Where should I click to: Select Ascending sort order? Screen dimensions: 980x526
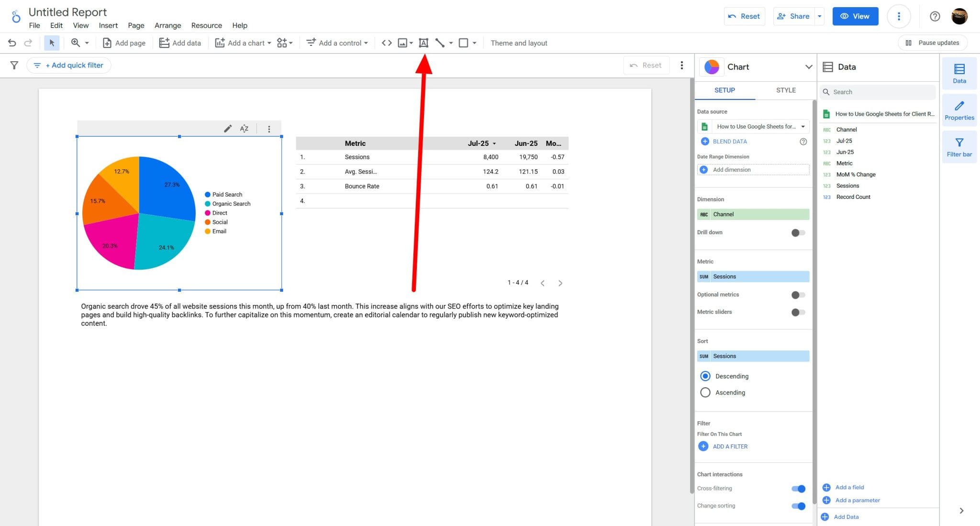tap(705, 392)
